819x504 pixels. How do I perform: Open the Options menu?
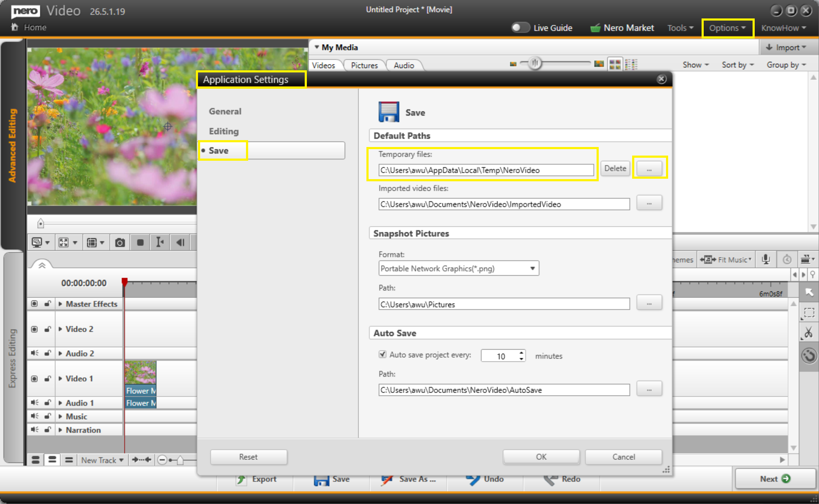tap(727, 28)
